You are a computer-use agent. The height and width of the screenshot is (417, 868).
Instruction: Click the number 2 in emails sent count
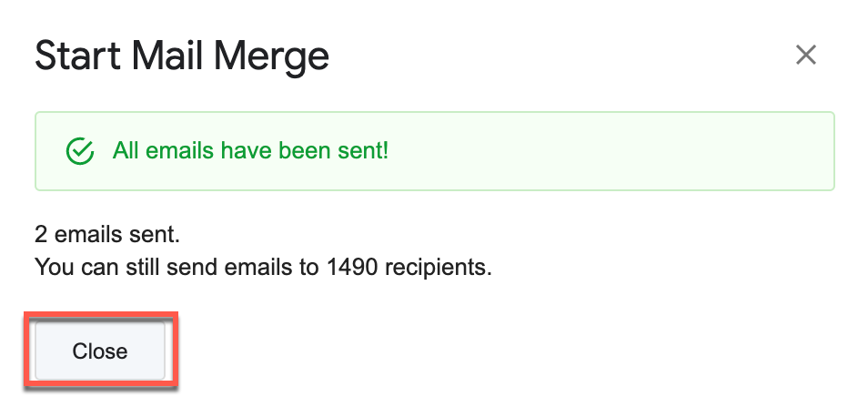coord(41,234)
